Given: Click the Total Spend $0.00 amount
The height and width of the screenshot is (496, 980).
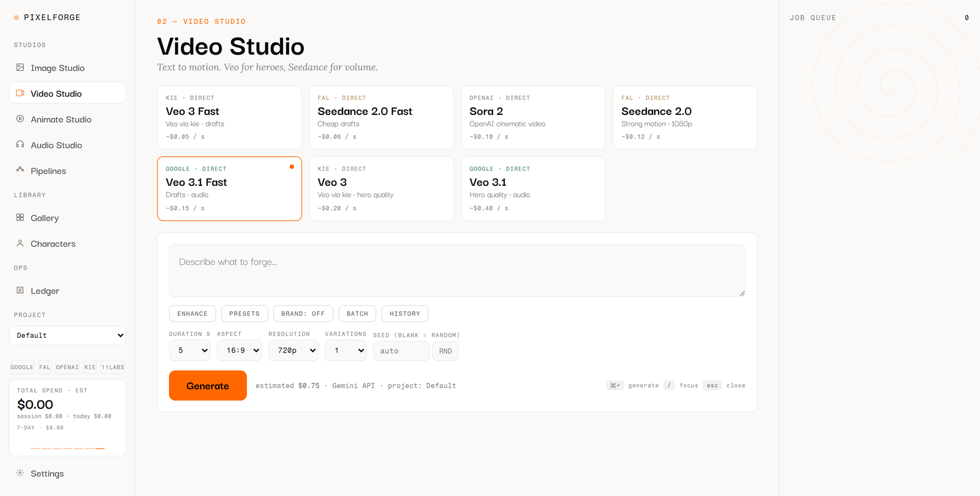Looking at the screenshot, I should pyautogui.click(x=35, y=405).
